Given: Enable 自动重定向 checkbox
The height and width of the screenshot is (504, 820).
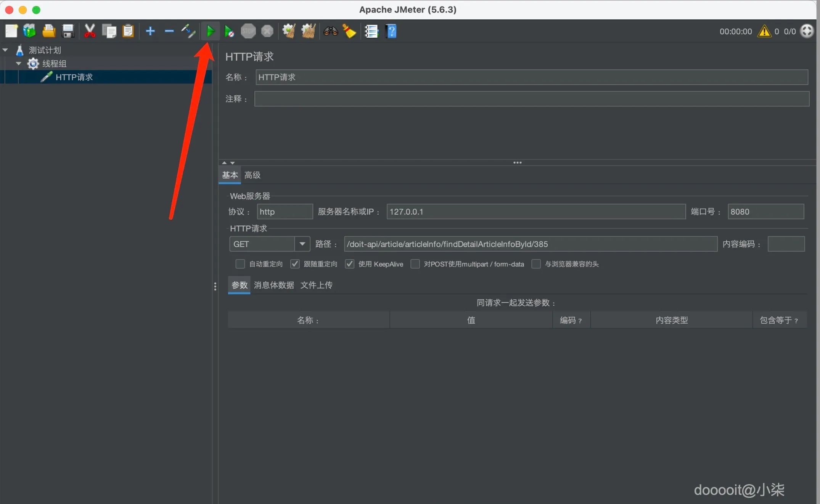Looking at the screenshot, I should (x=240, y=264).
